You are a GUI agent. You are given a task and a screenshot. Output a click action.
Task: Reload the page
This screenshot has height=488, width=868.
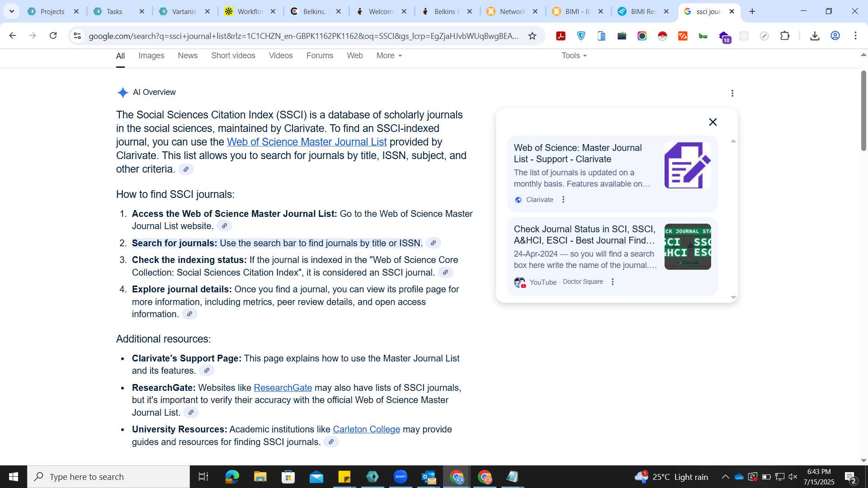coord(53,36)
